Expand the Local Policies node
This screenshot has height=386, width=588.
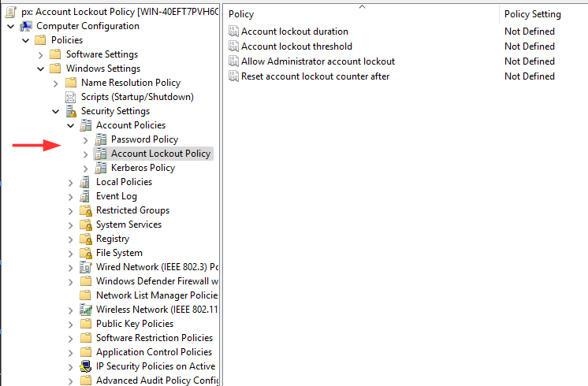71,182
